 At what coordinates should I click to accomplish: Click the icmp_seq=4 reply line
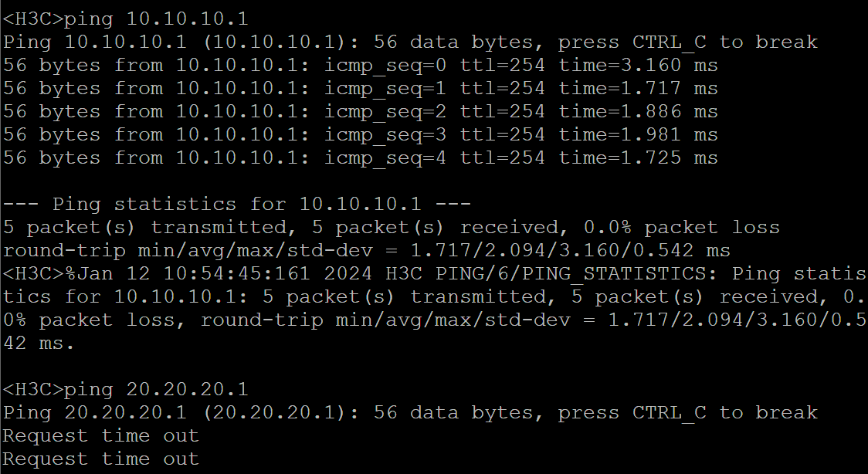(x=361, y=158)
